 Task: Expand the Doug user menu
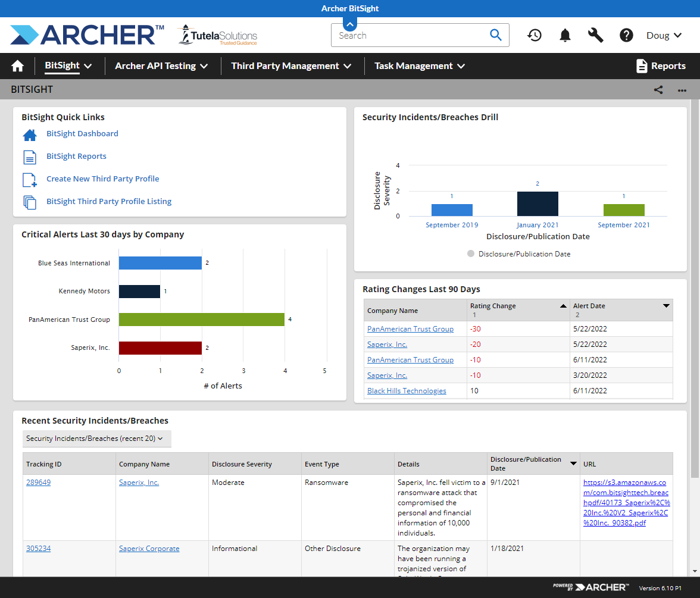tap(664, 36)
